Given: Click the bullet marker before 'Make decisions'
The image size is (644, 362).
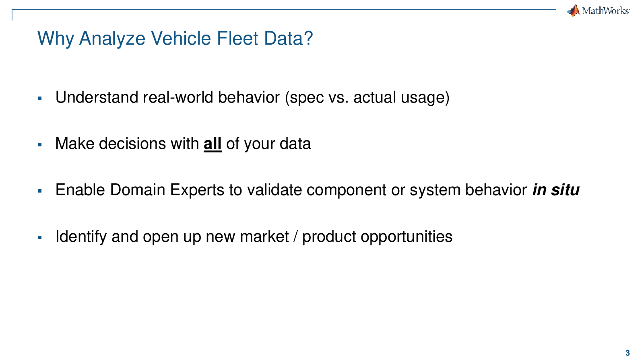Looking at the screenshot, I should [39, 144].
